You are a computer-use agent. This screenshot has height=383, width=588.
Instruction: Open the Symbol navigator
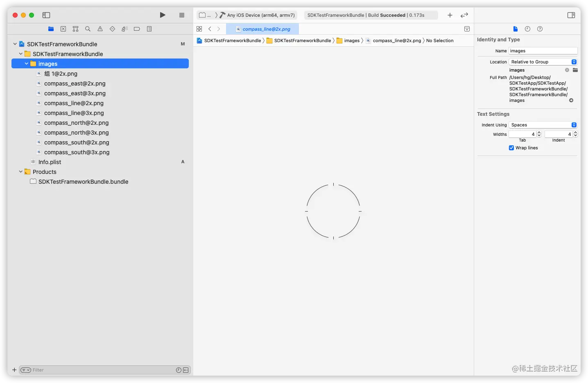[x=75, y=29]
